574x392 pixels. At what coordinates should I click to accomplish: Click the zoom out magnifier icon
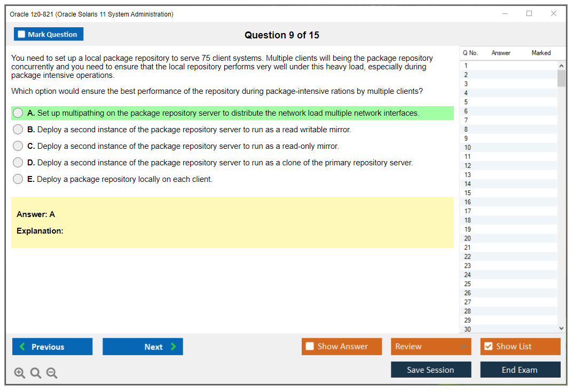(x=52, y=373)
